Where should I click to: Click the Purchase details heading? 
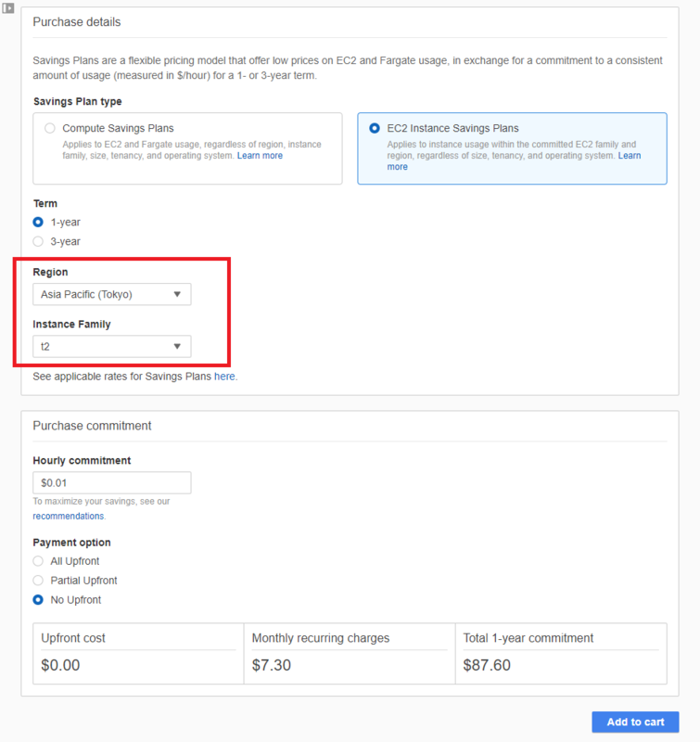[x=77, y=22]
